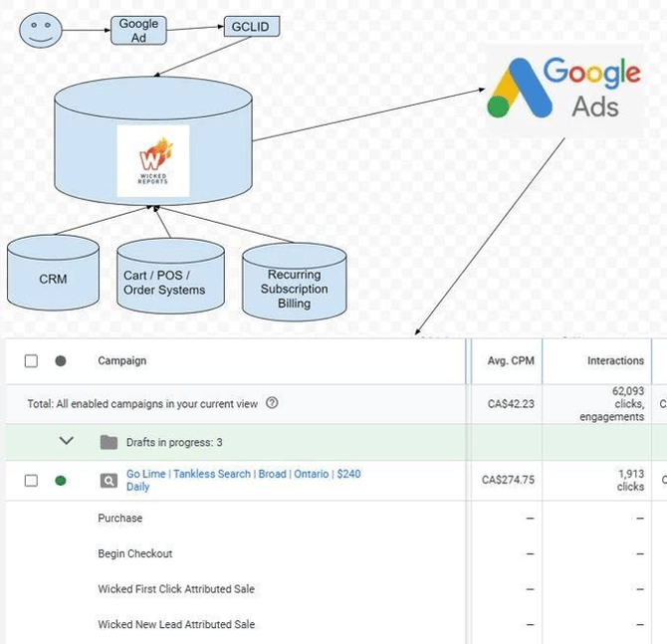Click the Google Ads logo
Image resolution: width=667 pixels, height=644 pixels.
click(x=565, y=88)
